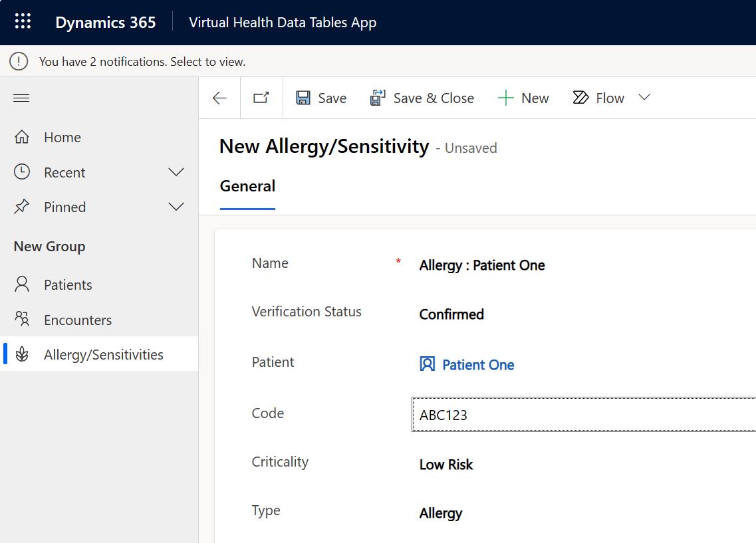
Task: Navigate to Home in the sidebar
Action: click(x=99, y=138)
